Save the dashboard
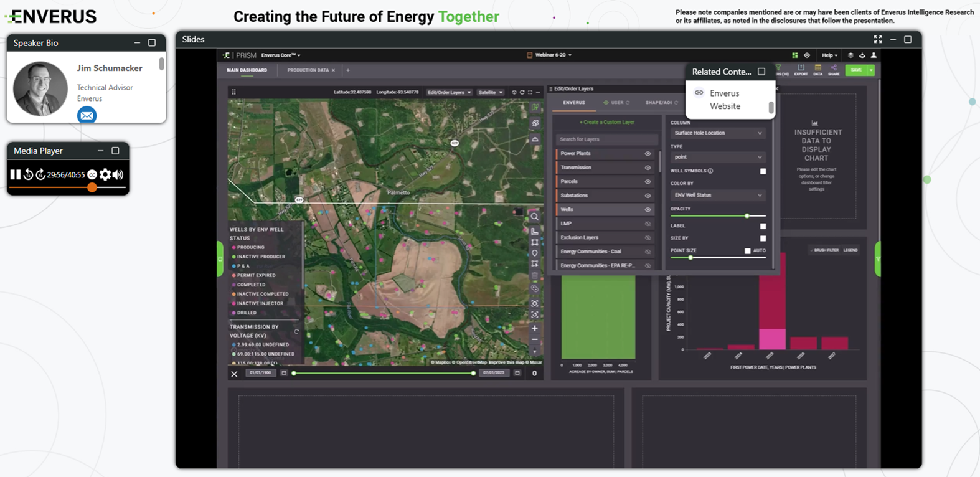 click(856, 70)
